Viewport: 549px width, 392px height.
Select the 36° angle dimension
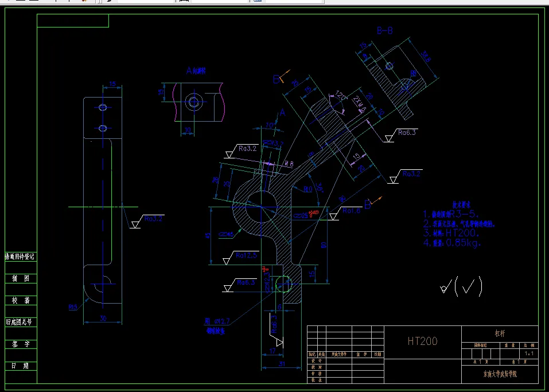tap(318, 188)
